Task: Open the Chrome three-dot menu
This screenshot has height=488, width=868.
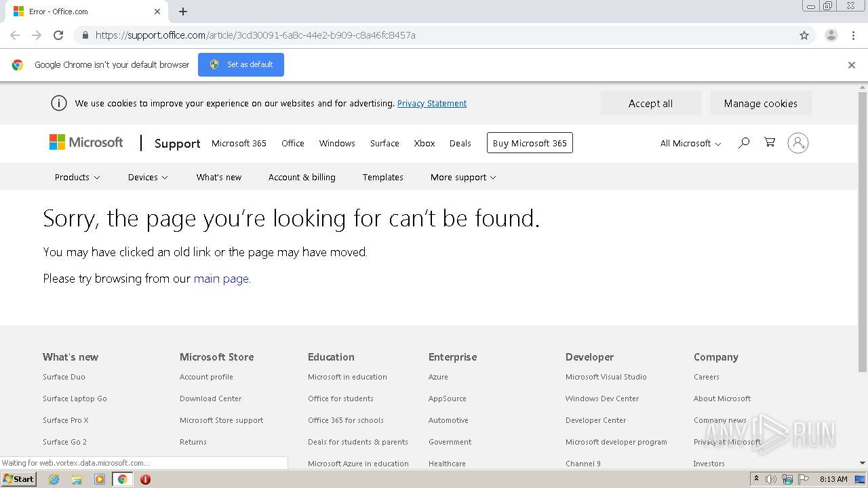Action: 853,35
